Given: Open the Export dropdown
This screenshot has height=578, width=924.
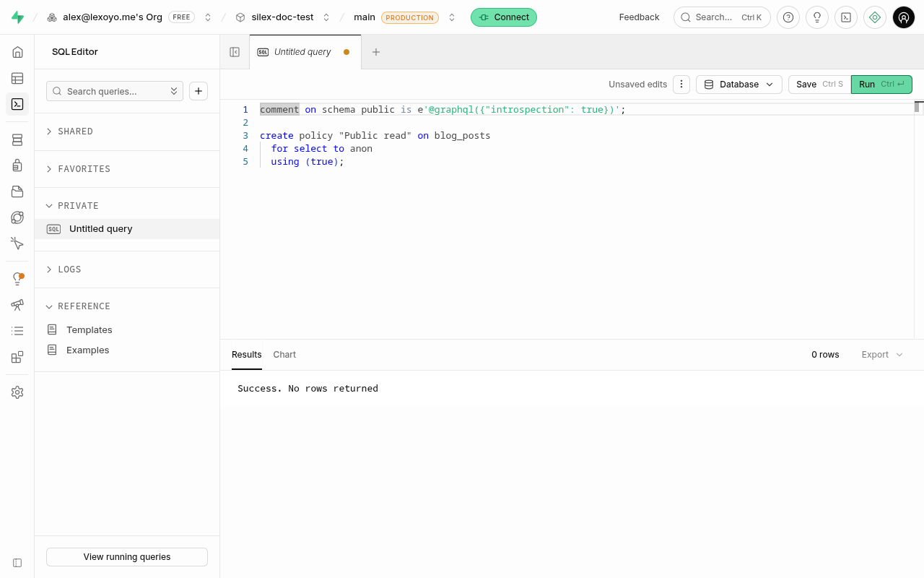Looking at the screenshot, I should click(x=882, y=355).
